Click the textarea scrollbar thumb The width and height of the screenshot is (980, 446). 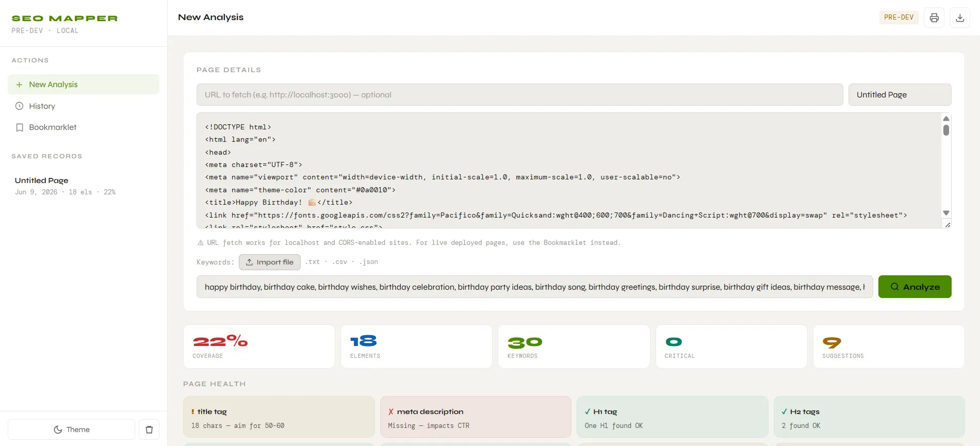point(946,130)
